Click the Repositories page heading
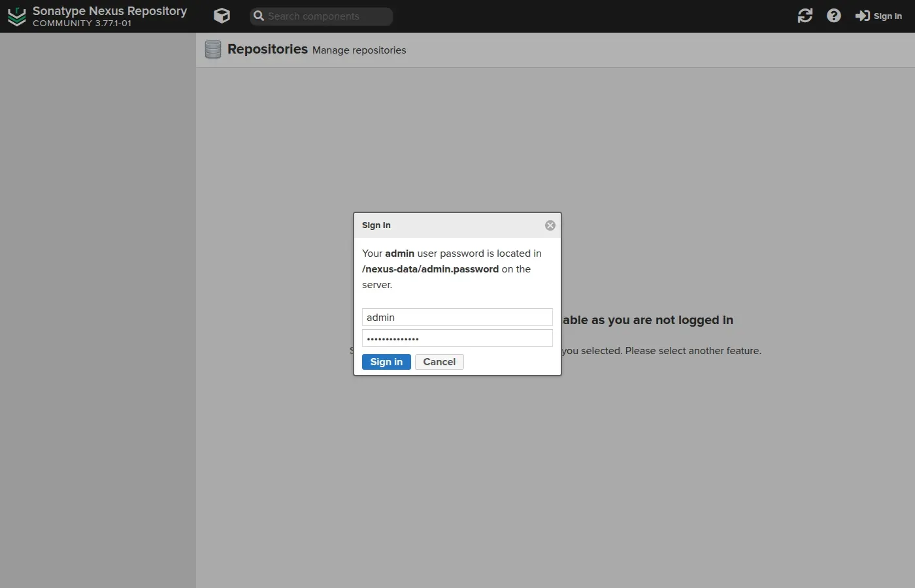Screen dimensions: 915x588 pyautogui.click(x=267, y=49)
